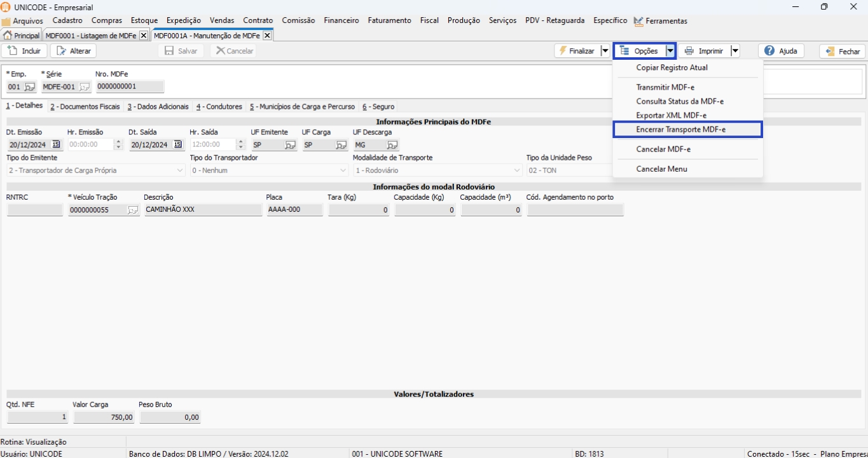Click the Veículo Tração lookup icon
The image size is (868, 458).
(x=133, y=210)
